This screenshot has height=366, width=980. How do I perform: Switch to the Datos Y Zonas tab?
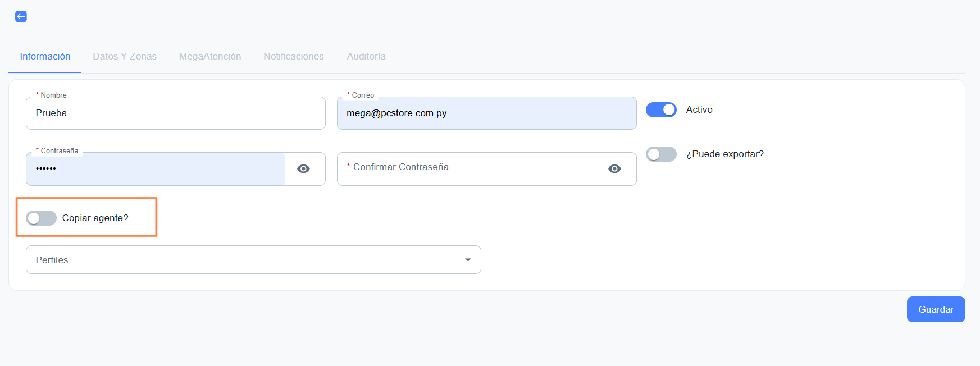[125, 56]
